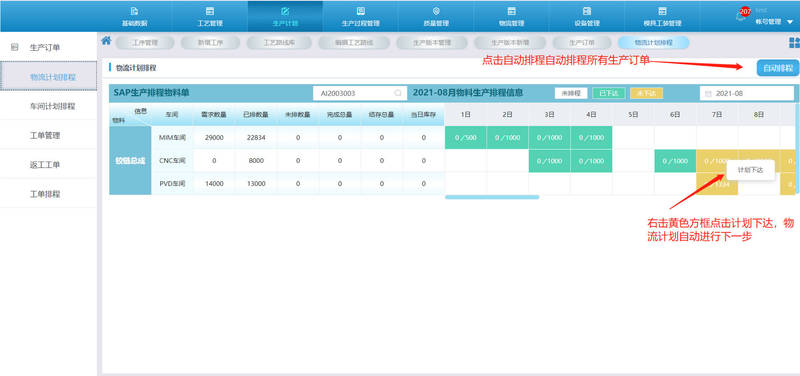800x376 pixels.
Task: Open 工单管理 in the sidebar
Action: coord(48,135)
